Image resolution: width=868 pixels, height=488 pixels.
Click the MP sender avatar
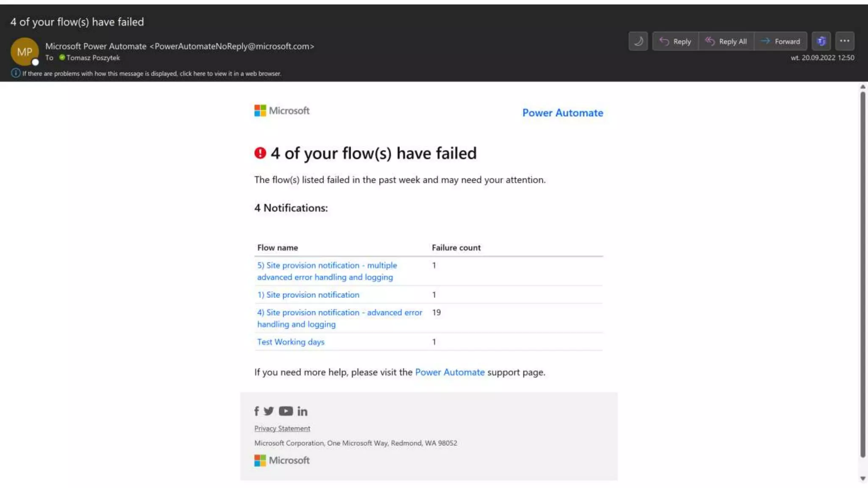point(25,52)
